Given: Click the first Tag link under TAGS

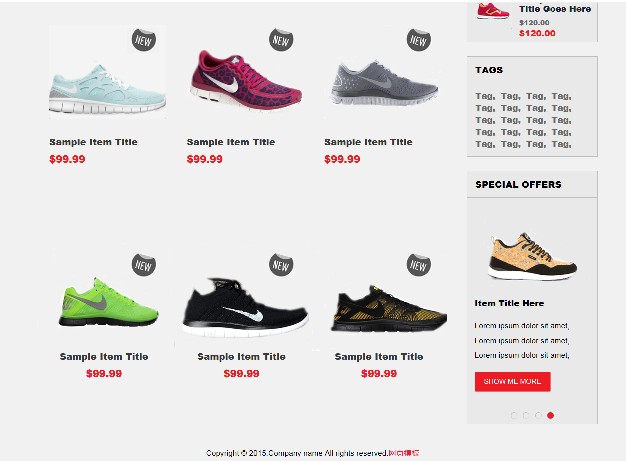Looking at the screenshot, I should pos(485,96).
